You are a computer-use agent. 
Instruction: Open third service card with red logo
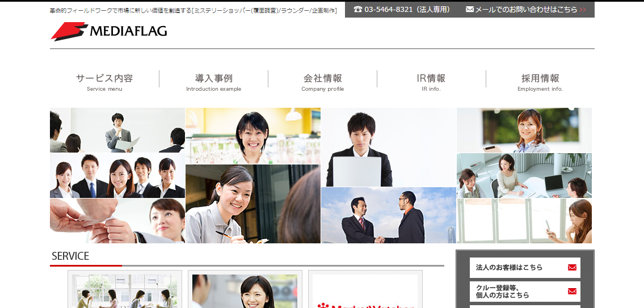click(x=365, y=289)
